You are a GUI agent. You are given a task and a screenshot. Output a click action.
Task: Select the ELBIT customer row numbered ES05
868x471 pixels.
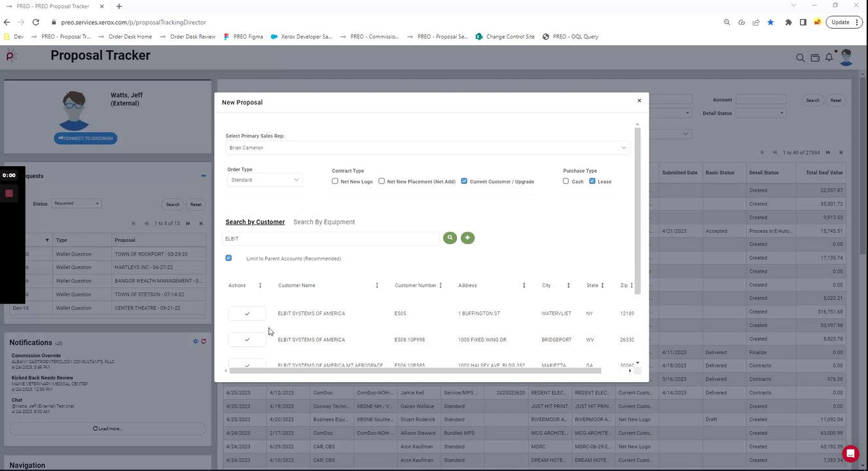click(x=247, y=313)
